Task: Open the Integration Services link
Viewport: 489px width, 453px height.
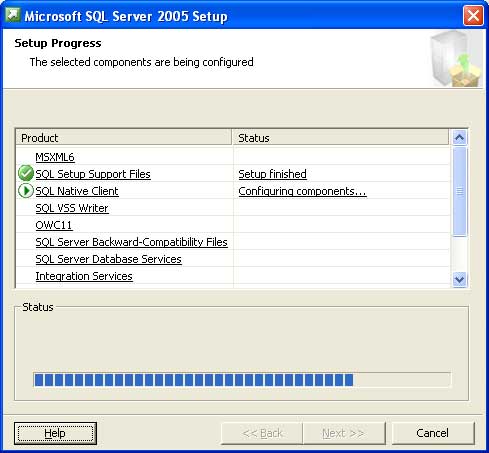Action: point(84,276)
